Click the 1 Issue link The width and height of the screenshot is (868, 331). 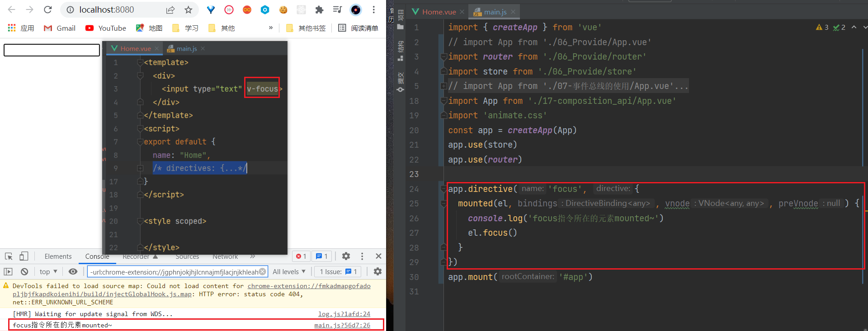point(339,272)
